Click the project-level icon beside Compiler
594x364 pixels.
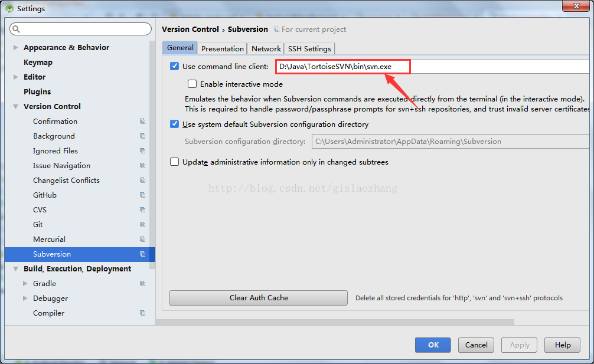coord(142,313)
